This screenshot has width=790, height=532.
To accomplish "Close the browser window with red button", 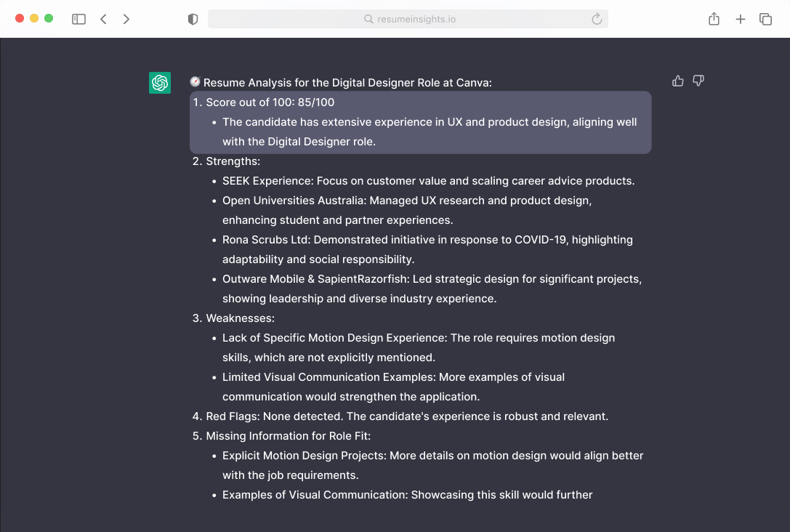I will (20, 18).
